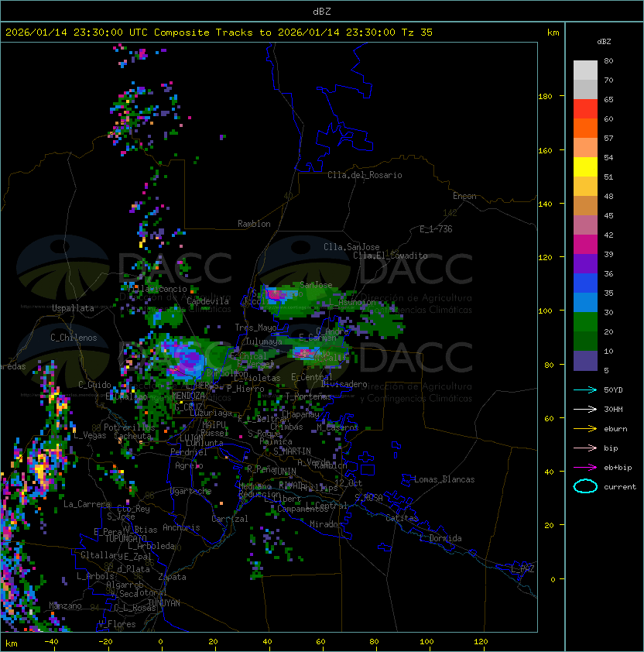The height and width of the screenshot is (652, 644).
Task: Click the 'Anchoris' place label
Action: click(x=181, y=527)
